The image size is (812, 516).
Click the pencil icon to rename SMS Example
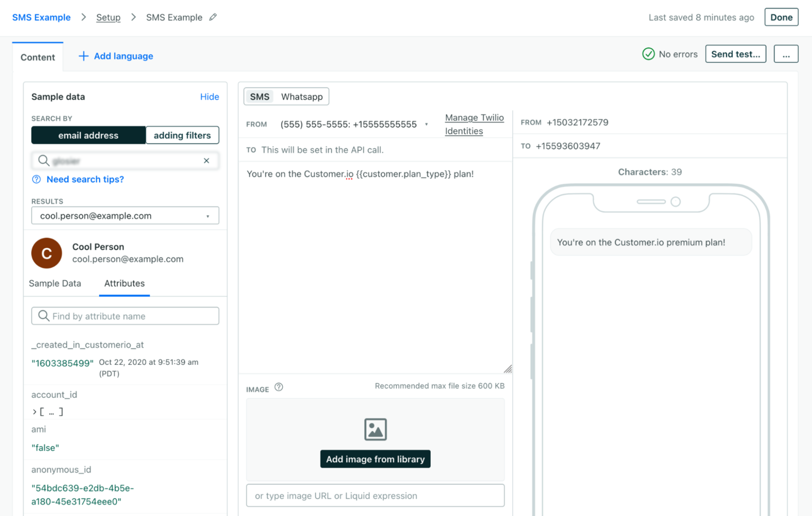tap(213, 17)
